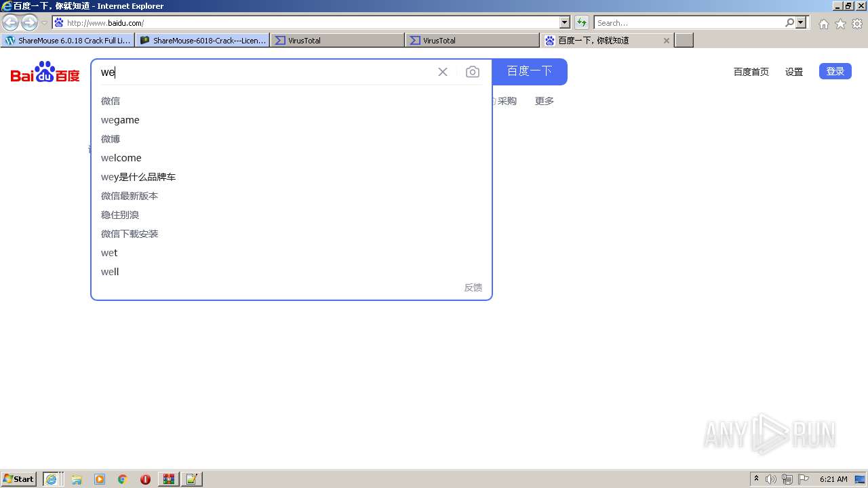
Task: Open the Tools gear icon
Action: point(857,24)
